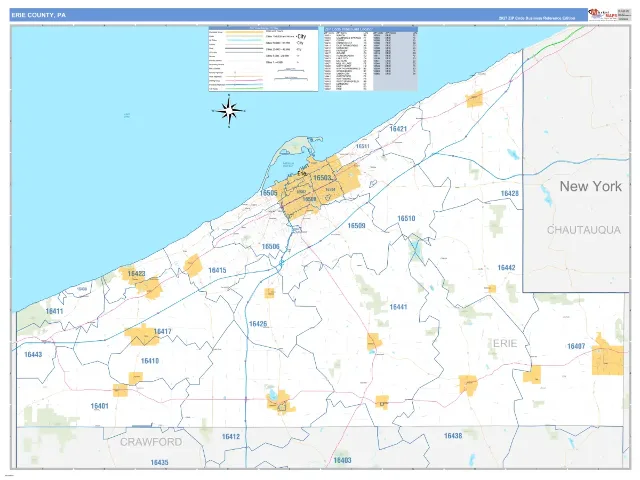Select ZIP code label 16503
The width and height of the screenshot is (640, 480).
point(322,178)
